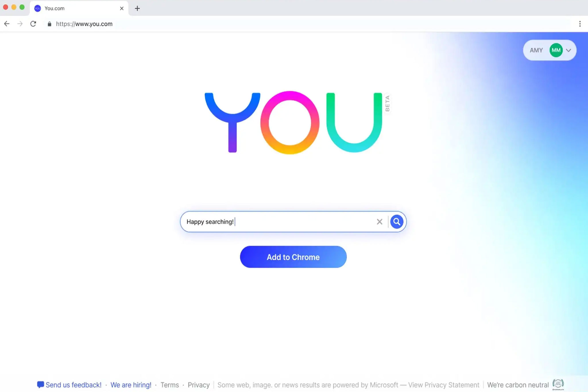Click the carbon neutral badge icon
This screenshot has width=588, height=392.
pyautogui.click(x=558, y=384)
